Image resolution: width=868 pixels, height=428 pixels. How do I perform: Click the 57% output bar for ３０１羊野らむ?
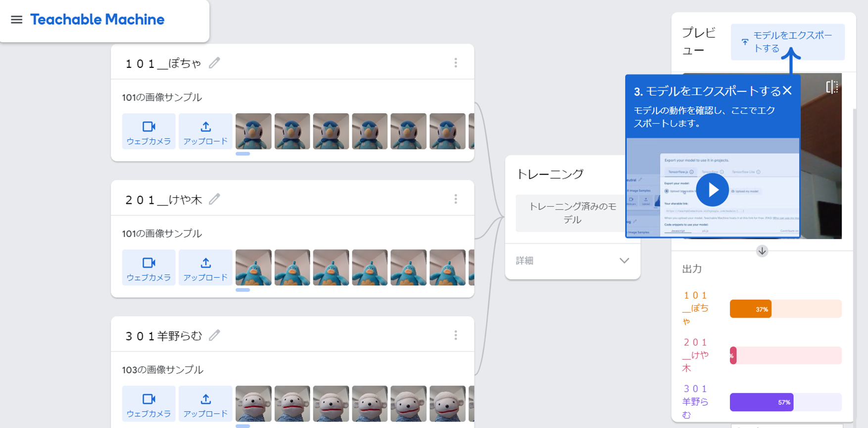[x=785, y=402]
